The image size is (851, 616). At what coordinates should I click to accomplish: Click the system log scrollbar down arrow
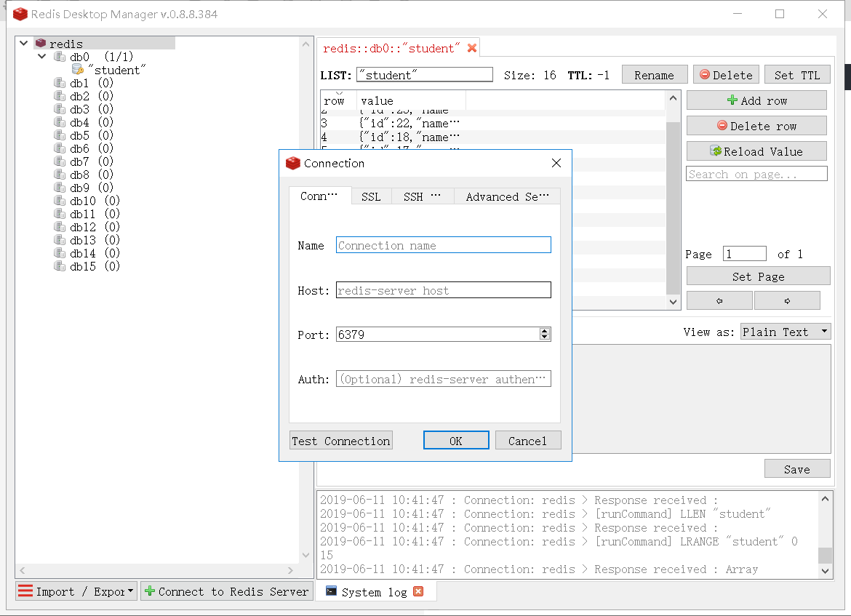tap(825, 570)
